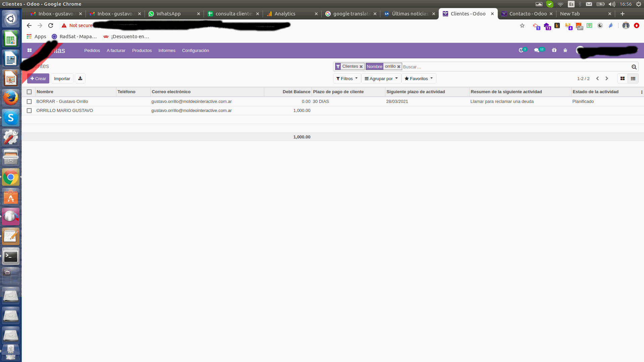Open the debug bug icon menu
Screen dimensions: 644x362
[565, 50]
